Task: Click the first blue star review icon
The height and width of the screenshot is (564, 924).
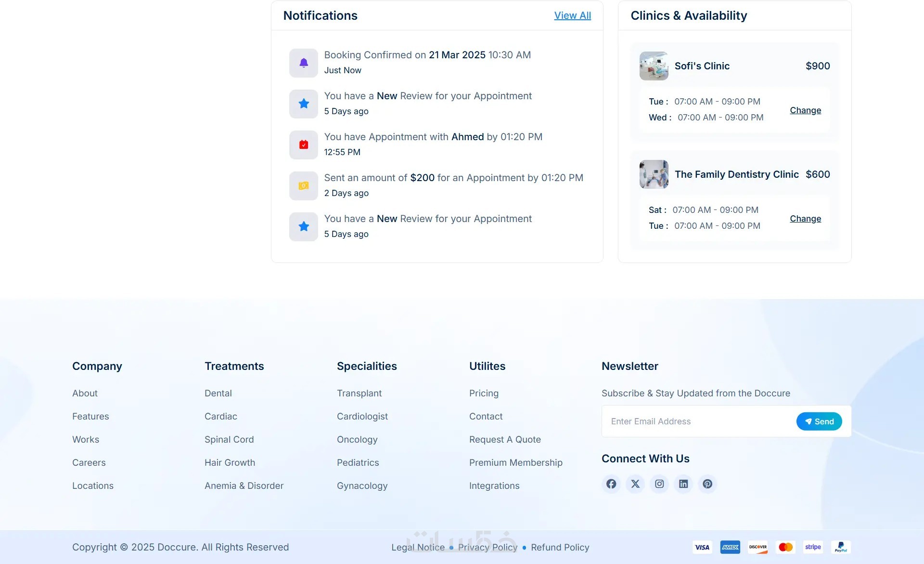Action: (304, 104)
